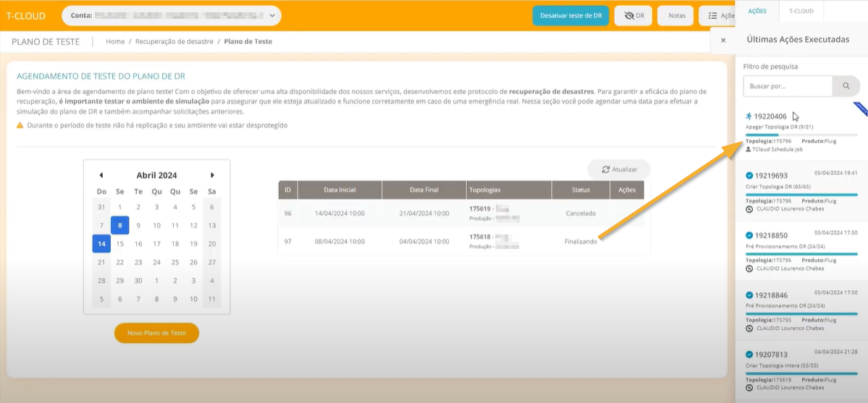This screenshot has height=403, width=868.
Task: Click the user icon under action 19218850
Action: tap(749, 268)
